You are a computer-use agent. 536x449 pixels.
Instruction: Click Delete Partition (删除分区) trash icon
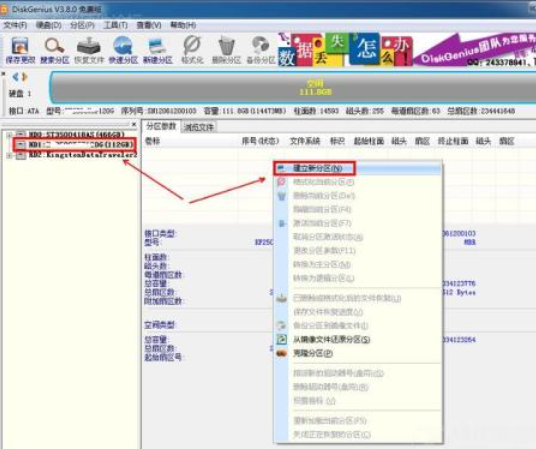[226, 51]
